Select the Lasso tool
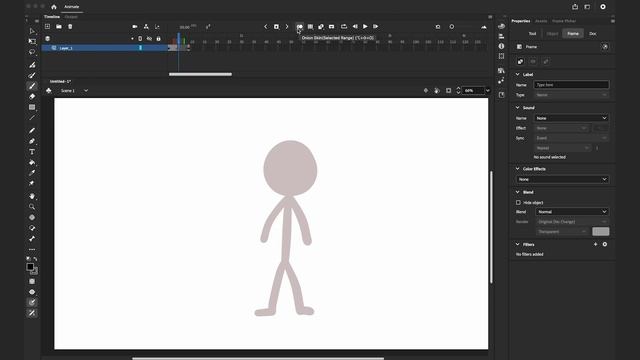Image resolution: width=640 pixels, height=360 pixels. (32, 52)
